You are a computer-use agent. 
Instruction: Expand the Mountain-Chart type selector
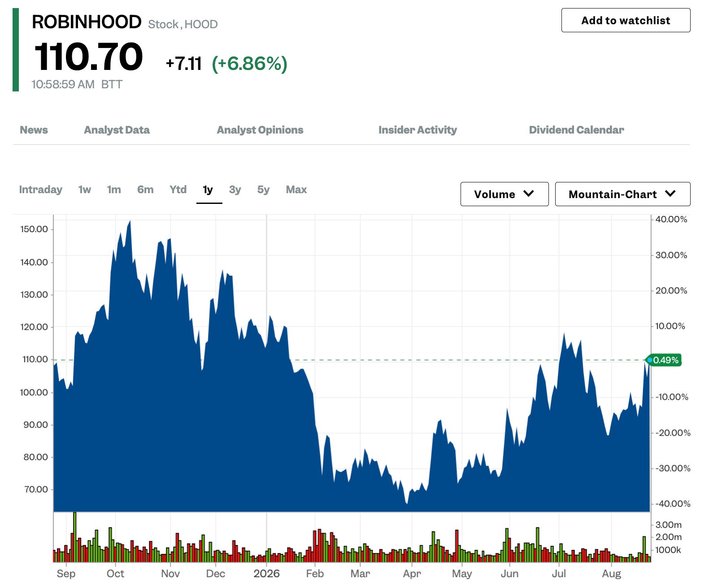(622, 194)
